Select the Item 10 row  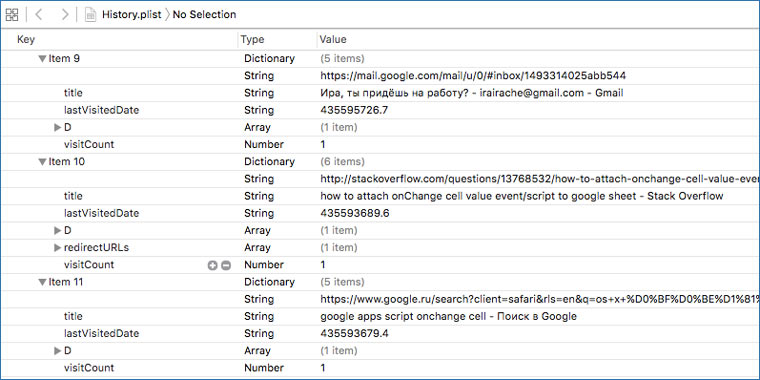tap(380, 162)
